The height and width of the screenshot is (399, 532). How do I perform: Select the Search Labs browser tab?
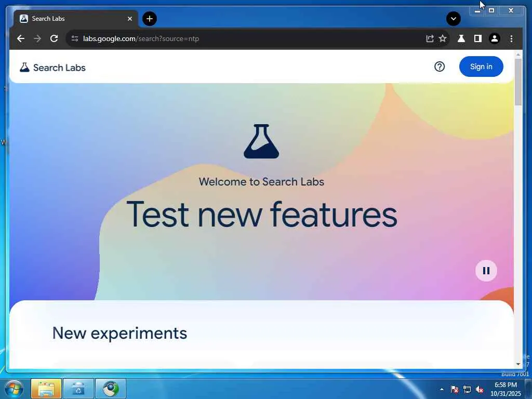click(x=76, y=19)
